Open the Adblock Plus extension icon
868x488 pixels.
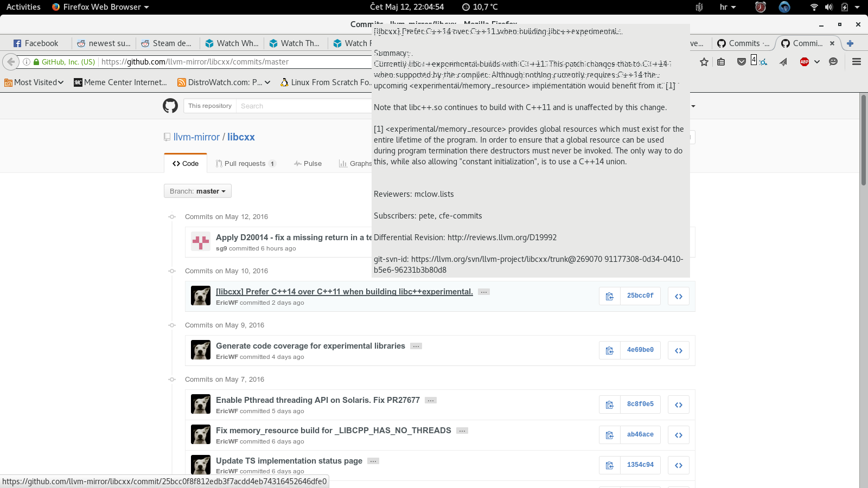coord(805,62)
